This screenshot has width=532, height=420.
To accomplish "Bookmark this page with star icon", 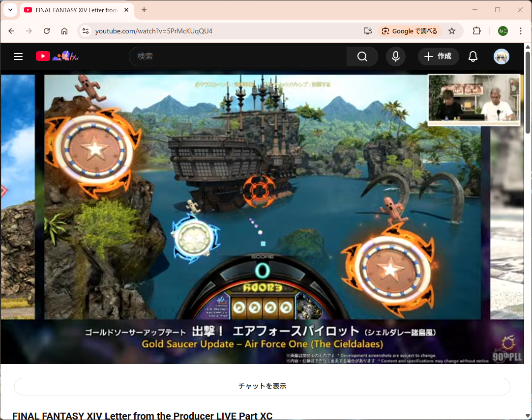I will (452, 31).
